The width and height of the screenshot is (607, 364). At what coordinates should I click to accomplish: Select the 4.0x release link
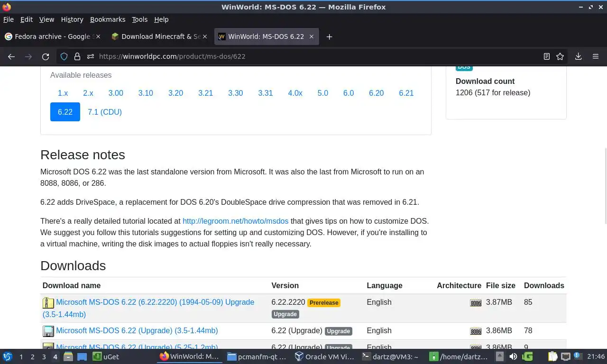pos(295,93)
